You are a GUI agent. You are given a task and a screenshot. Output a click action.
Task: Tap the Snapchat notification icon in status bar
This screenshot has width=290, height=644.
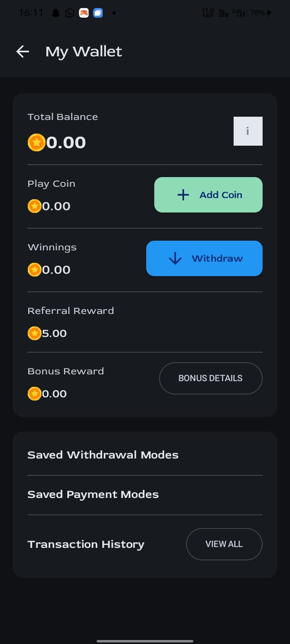coord(54,13)
